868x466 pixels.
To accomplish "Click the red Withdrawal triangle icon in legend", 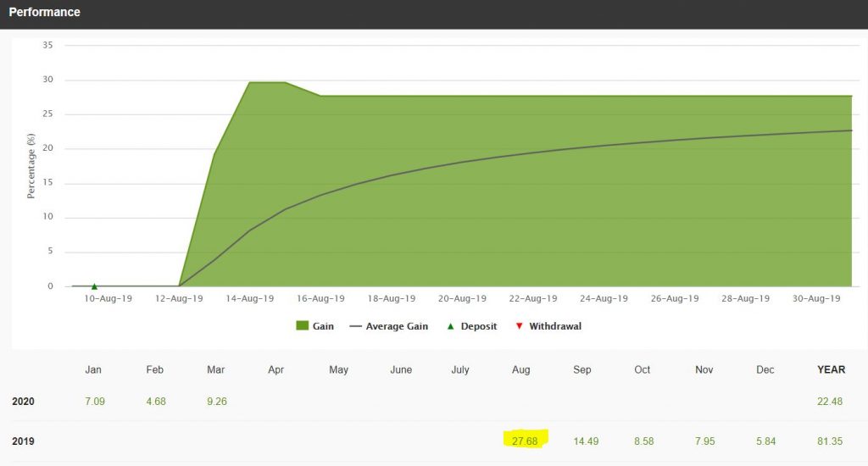I will click(x=520, y=326).
